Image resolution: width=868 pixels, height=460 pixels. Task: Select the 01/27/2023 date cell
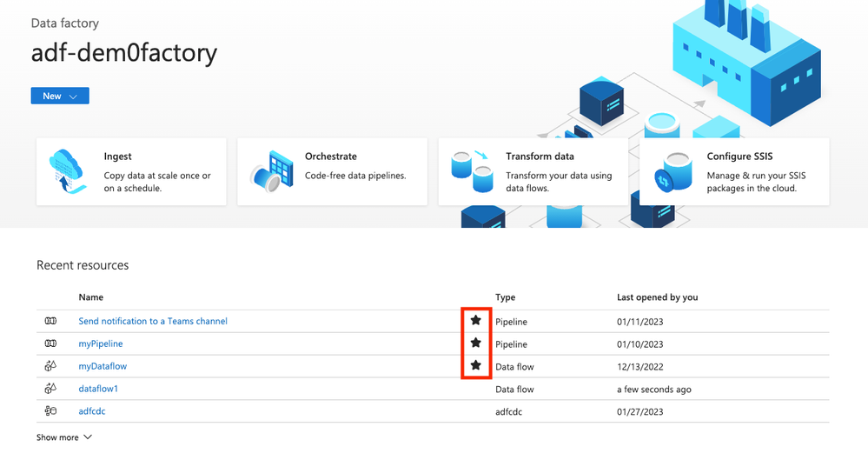click(x=640, y=412)
